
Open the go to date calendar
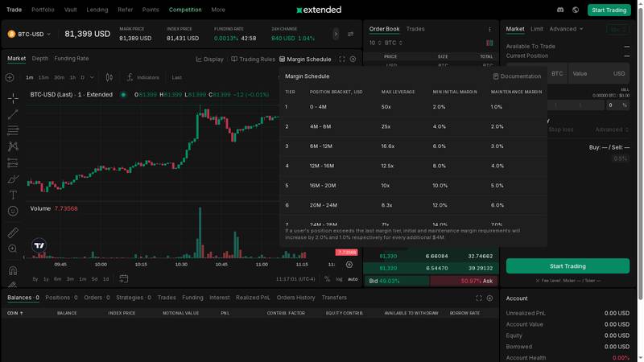(124, 278)
